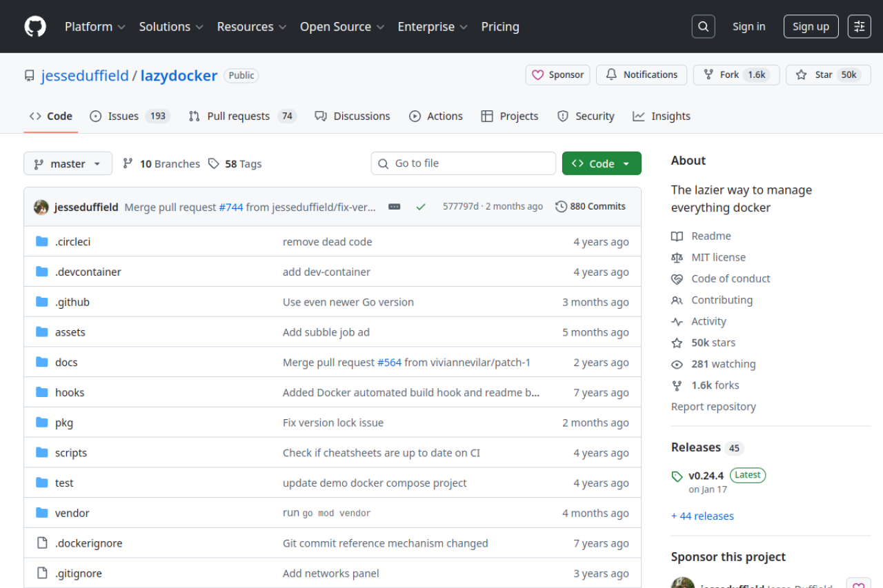Subscribe to notifications for this repo
Image resolution: width=883 pixels, height=588 pixels.
pyautogui.click(x=641, y=74)
